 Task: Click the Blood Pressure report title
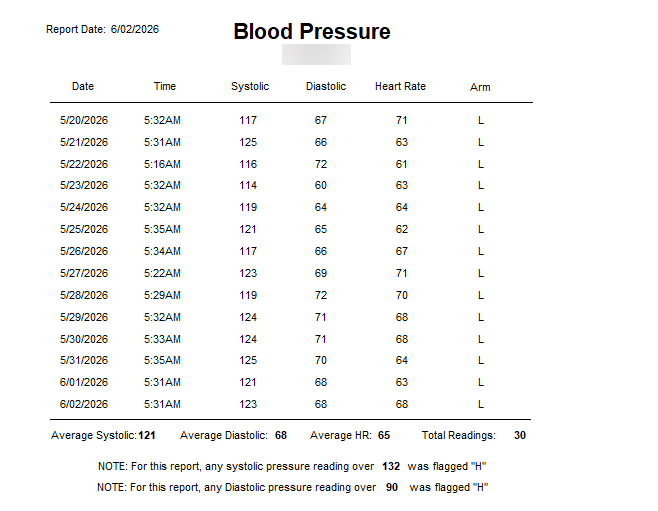312,32
